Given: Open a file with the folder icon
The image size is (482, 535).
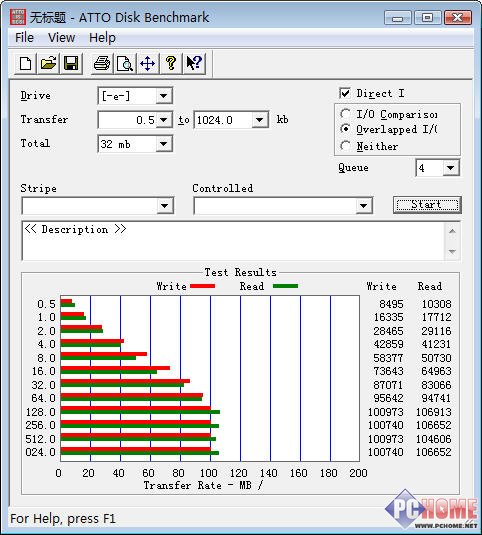Looking at the screenshot, I should point(48,63).
